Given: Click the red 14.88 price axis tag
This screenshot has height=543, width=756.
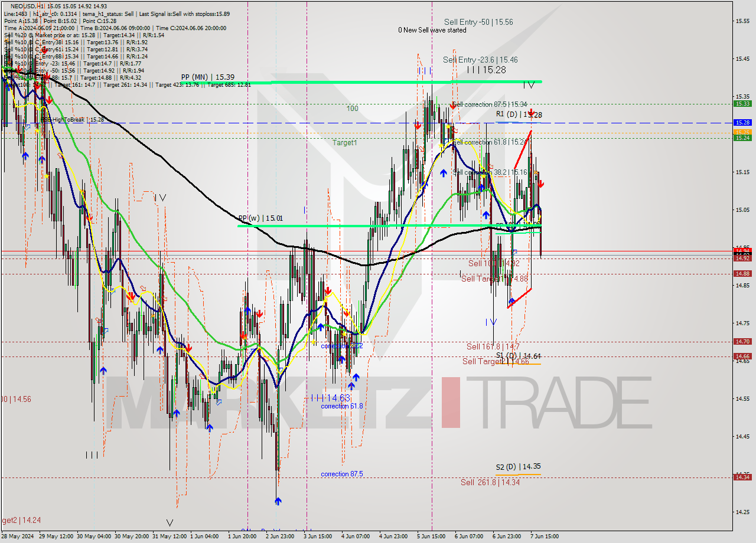Looking at the screenshot, I should coord(742,273).
